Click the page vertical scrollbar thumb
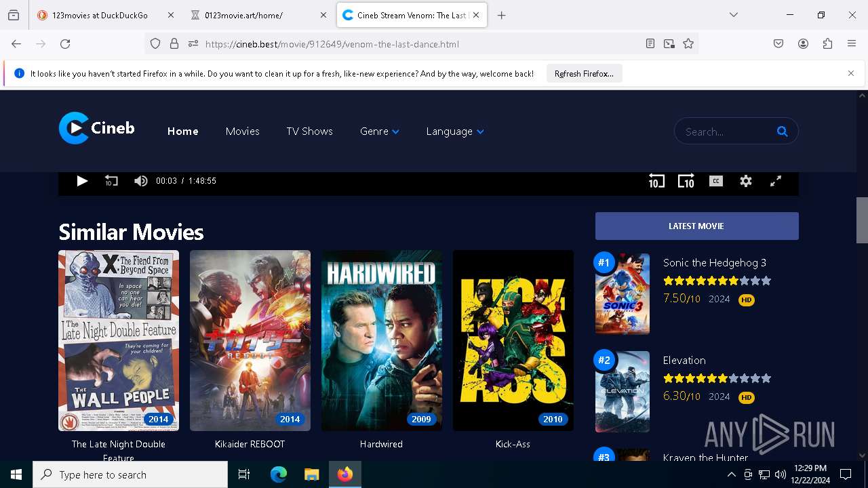868x488 pixels. pyautogui.click(x=862, y=220)
